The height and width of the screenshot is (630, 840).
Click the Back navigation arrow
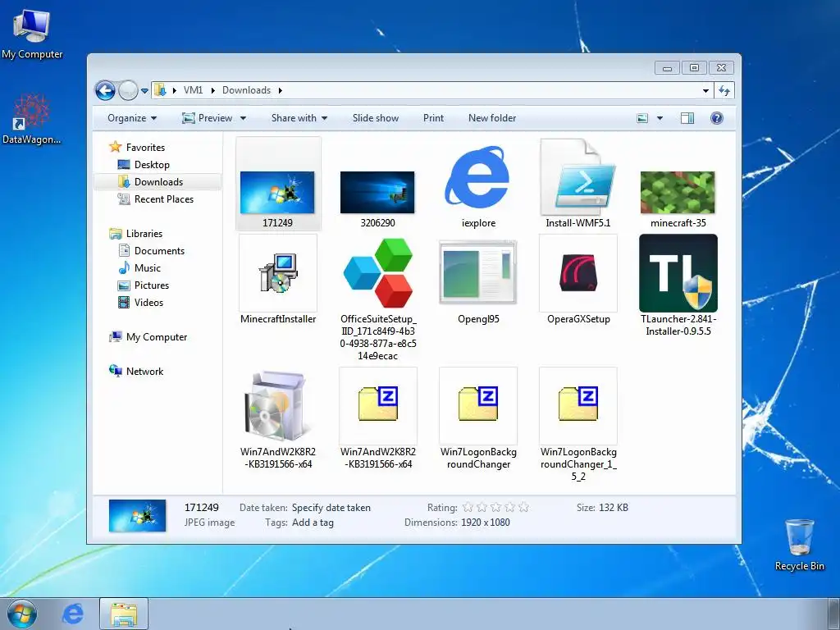coord(106,90)
